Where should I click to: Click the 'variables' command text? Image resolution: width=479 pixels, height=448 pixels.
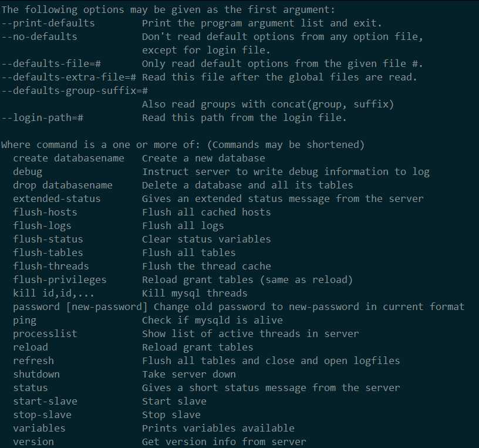(x=39, y=428)
